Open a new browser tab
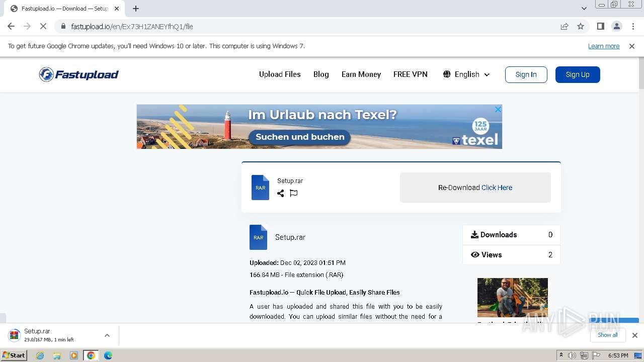The height and width of the screenshot is (362, 644). click(136, 9)
